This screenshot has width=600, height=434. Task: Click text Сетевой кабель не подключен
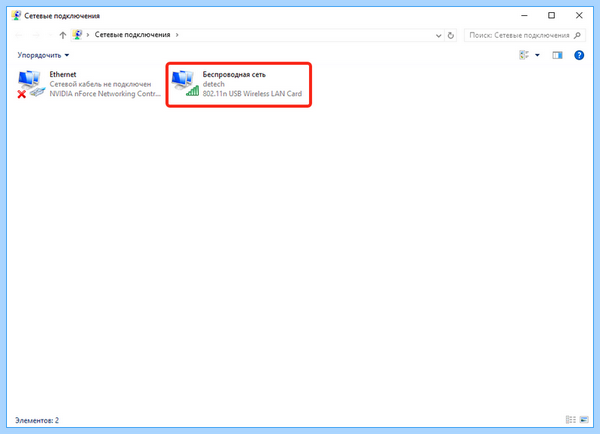click(100, 84)
